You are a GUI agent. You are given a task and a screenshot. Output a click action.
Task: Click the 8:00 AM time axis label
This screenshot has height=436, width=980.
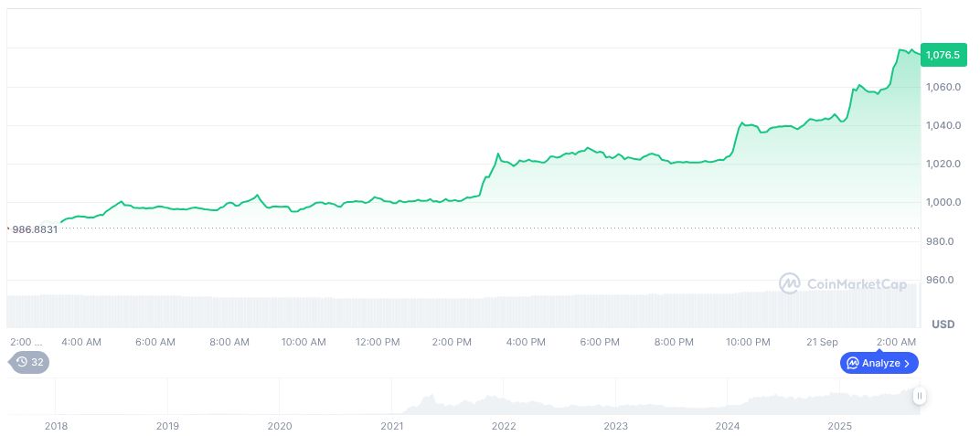coord(229,342)
